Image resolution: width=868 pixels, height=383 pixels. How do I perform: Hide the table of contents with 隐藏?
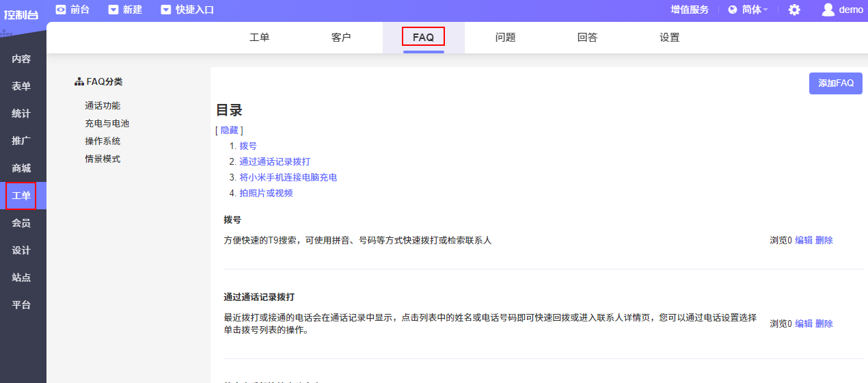click(229, 130)
